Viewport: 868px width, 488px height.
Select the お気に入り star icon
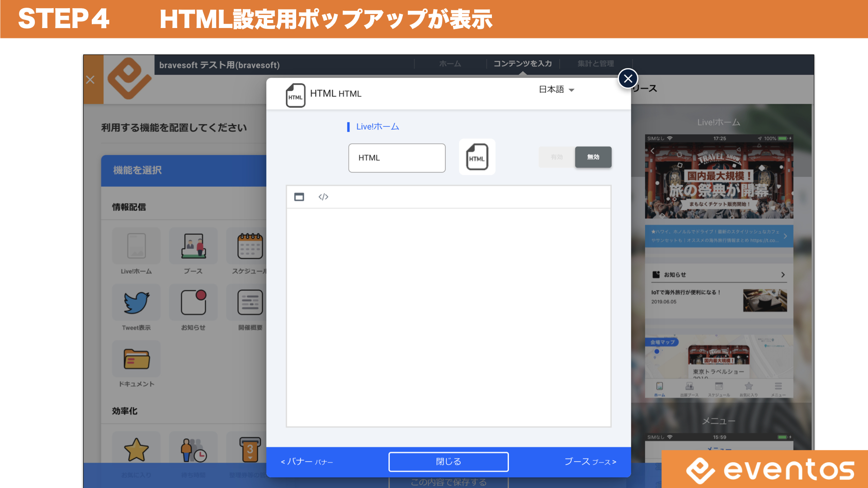[136, 450]
